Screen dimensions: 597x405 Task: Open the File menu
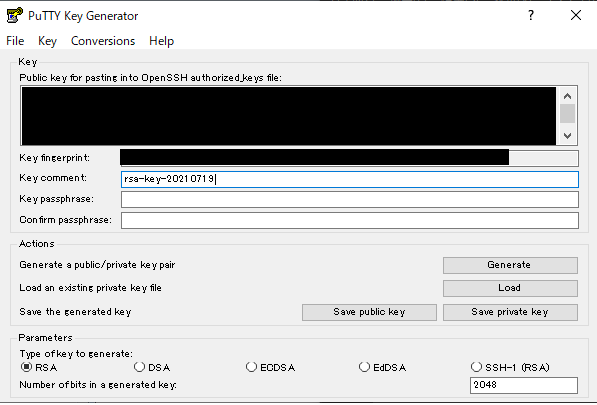click(x=15, y=41)
